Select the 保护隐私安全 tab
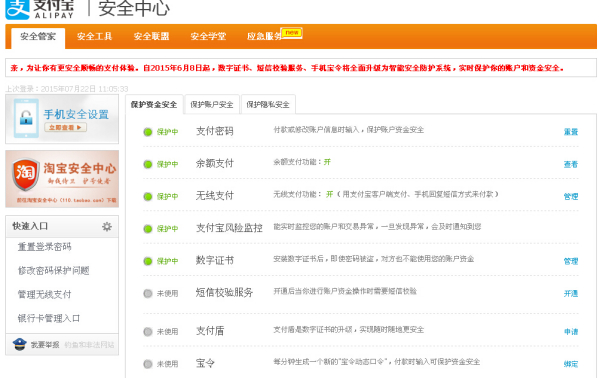The image size is (600, 378). 268,104
